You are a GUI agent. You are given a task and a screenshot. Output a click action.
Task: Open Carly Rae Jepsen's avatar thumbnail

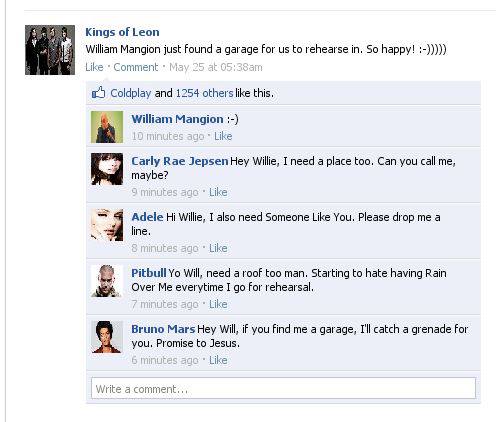107,169
